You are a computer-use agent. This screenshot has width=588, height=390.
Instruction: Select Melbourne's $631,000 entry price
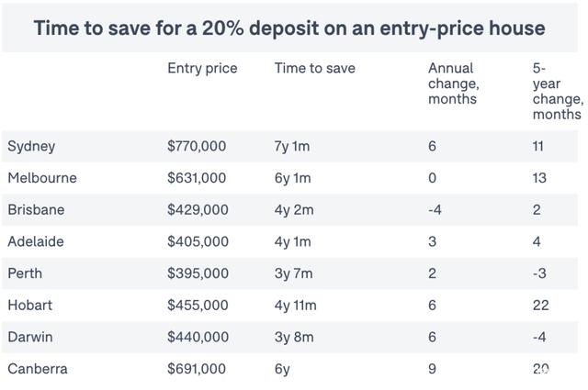(x=197, y=178)
